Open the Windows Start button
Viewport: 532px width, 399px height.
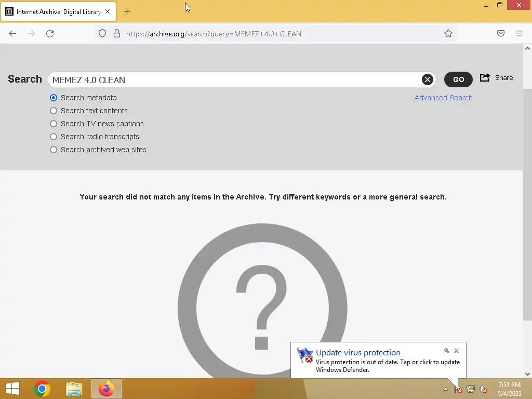[x=12, y=389]
